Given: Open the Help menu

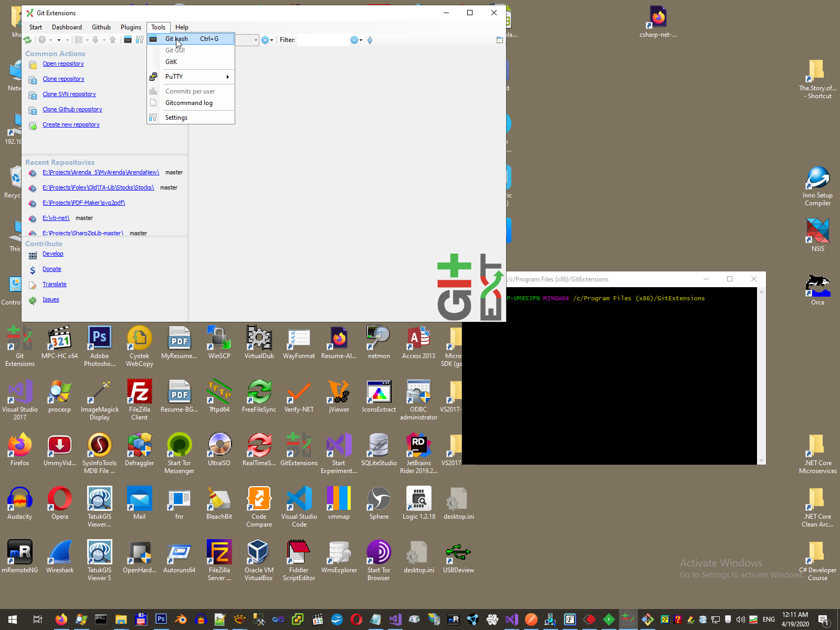Looking at the screenshot, I should (182, 27).
